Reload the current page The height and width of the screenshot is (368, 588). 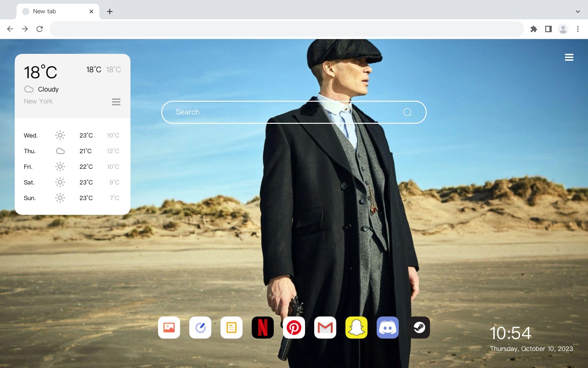(x=40, y=29)
